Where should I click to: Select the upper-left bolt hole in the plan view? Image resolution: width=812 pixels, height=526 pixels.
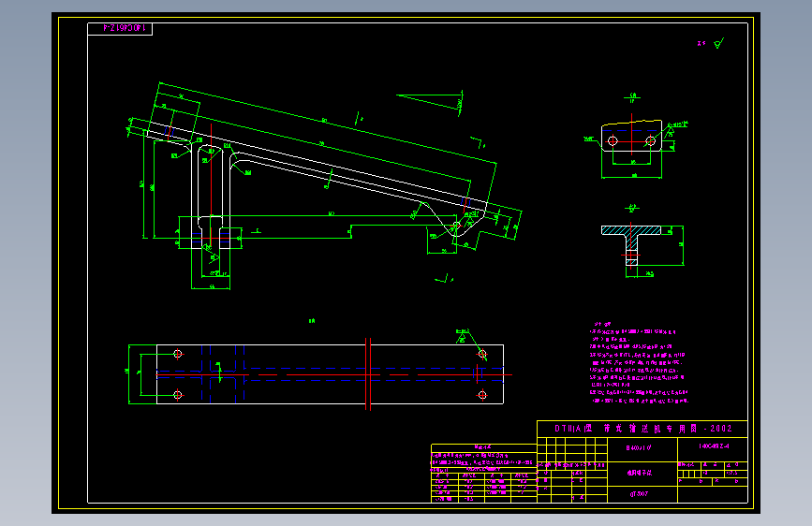(x=178, y=354)
